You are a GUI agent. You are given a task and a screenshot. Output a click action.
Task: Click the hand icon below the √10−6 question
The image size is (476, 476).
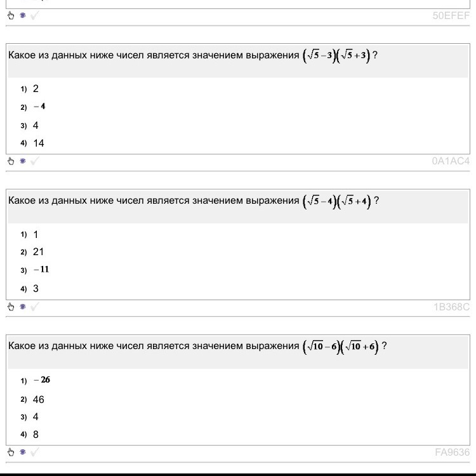[11, 453]
